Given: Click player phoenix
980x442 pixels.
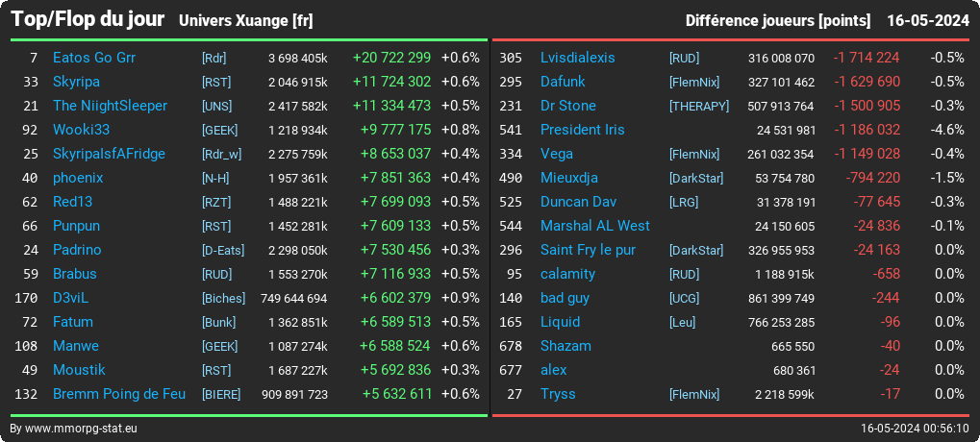Looking at the screenshot, I should point(78,178).
